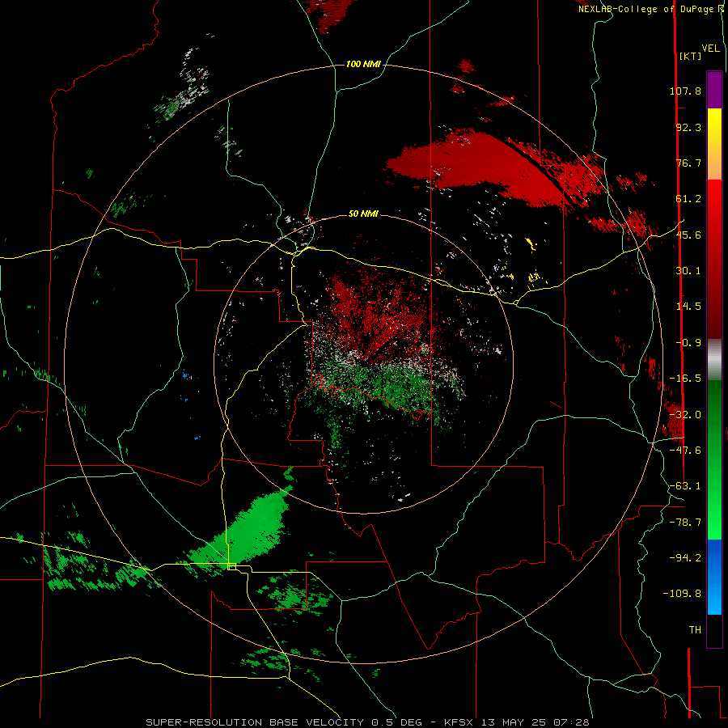Select the 76.7 legend value
The image size is (728, 728).
pos(688,163)
